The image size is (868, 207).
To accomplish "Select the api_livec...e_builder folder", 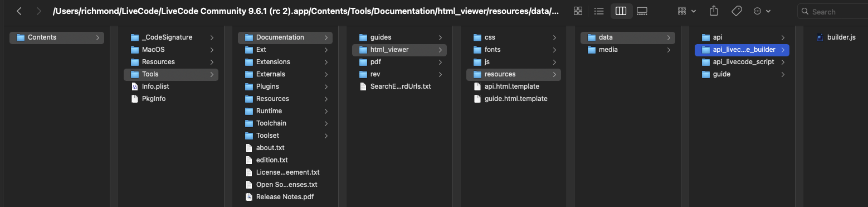I will click(x=742, y=50).
